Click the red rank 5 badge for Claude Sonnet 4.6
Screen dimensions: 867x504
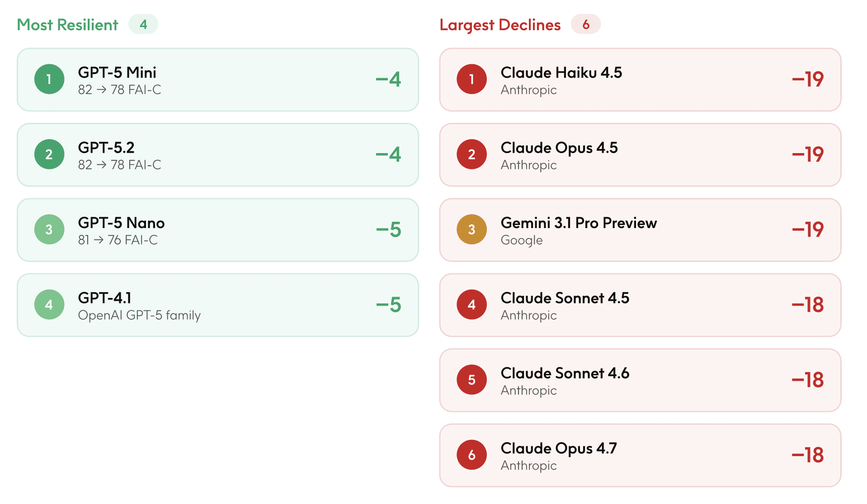coord(472,380)
